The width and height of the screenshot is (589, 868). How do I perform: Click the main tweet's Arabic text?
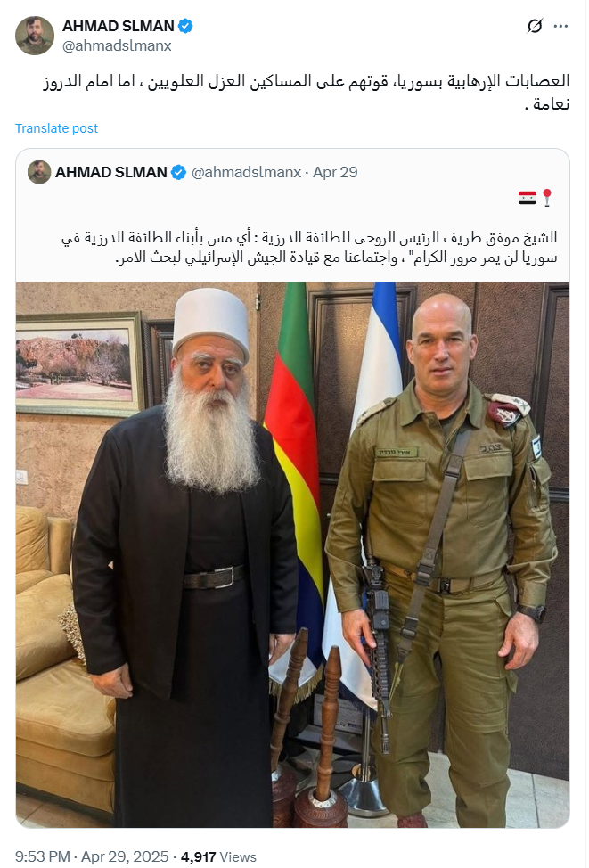(x=307, y=92)
